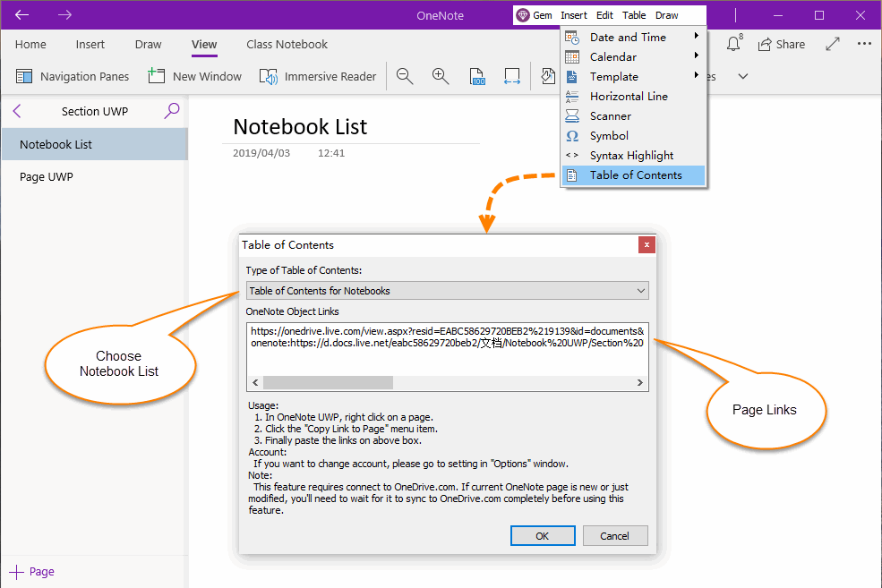This screenshot has width=882, height=588.
Task: Switch to the Draw ribbon tab
Action: point(148,45)
